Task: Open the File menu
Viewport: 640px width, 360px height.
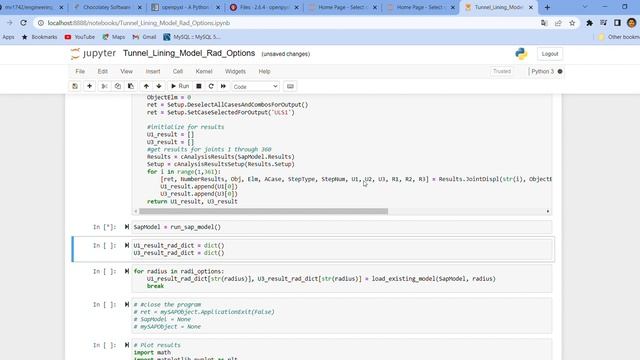Action: (x=80, y=71)
